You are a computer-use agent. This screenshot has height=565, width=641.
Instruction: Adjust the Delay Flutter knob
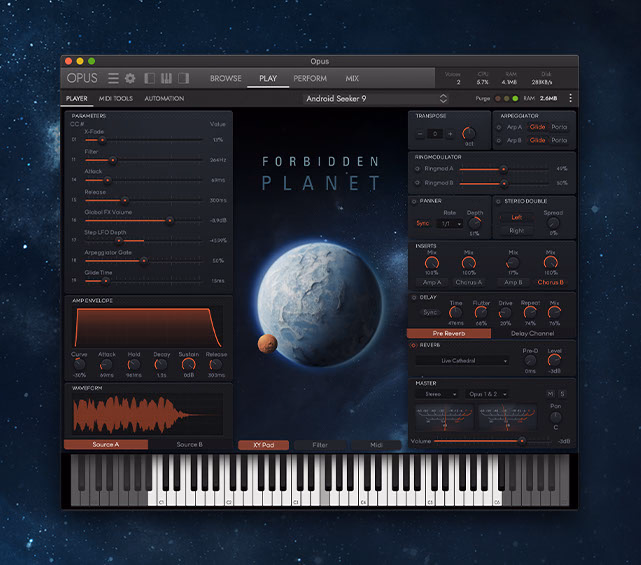[x=481, y=313]
